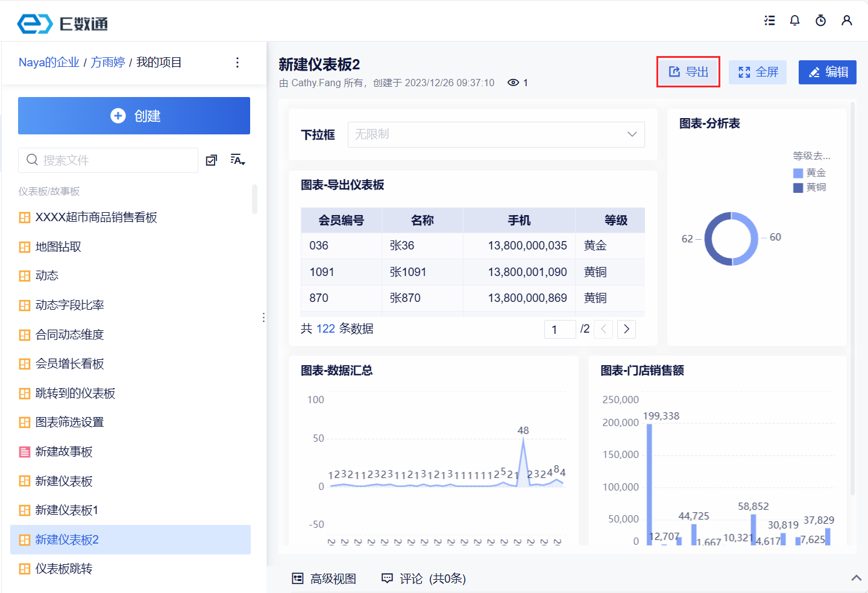Open the Naya的企业 breadcrumb link
The height and width of the screenshot is (593, 868).
[x=49, y=63]
